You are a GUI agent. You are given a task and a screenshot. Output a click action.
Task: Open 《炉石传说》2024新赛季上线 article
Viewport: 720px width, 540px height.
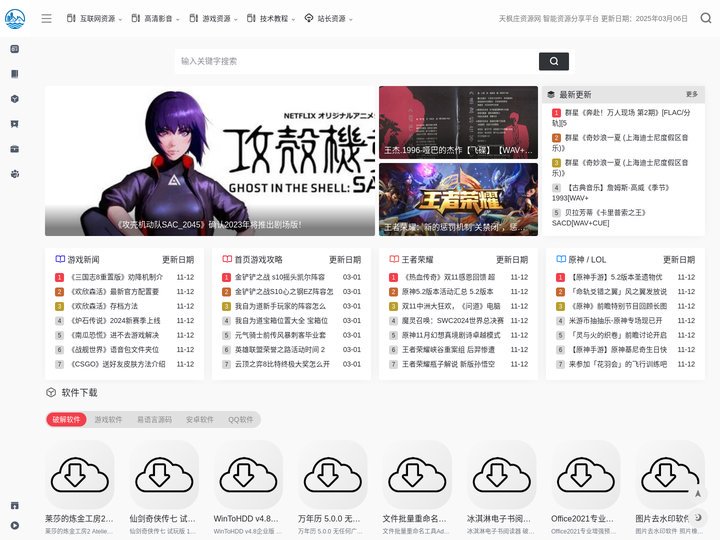coord(115,321)
